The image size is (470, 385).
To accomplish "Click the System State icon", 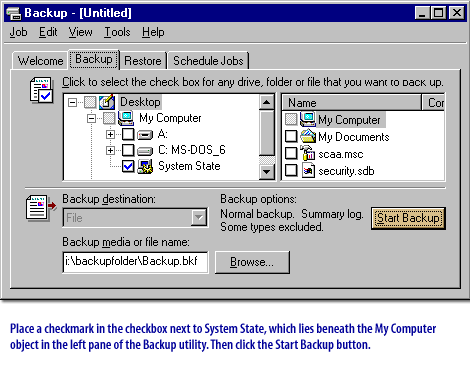I will (x=145, y=166).
